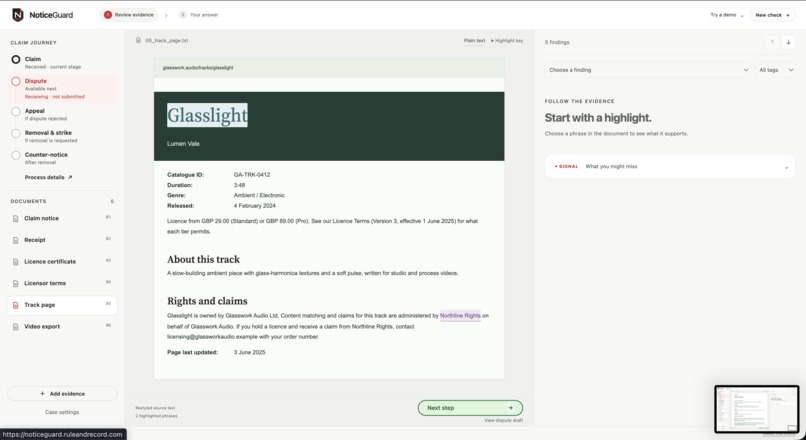This screenshot has height=440, width=806.
Task: Select the Claim stage circle
Action: point(16,60)
